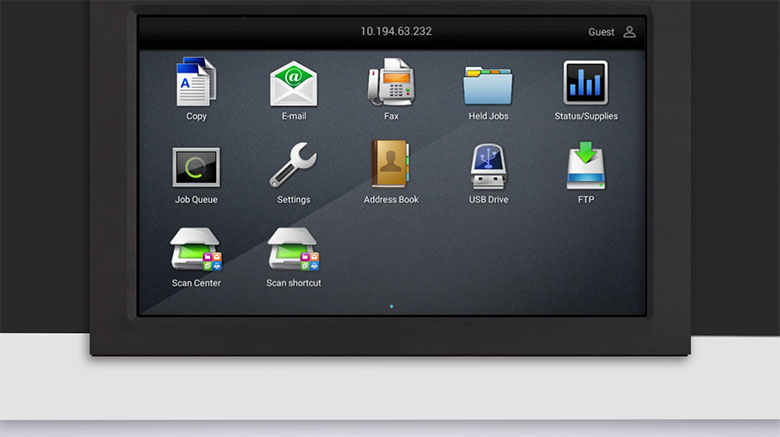The height and width of the screenshot is (437, 780).
Task: Open the Held Jobs folder icon
Action: (x=488, y=86)
